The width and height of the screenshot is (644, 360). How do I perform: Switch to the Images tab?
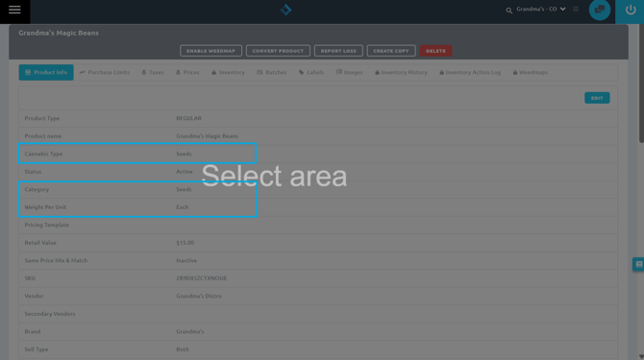coord(350,72)
